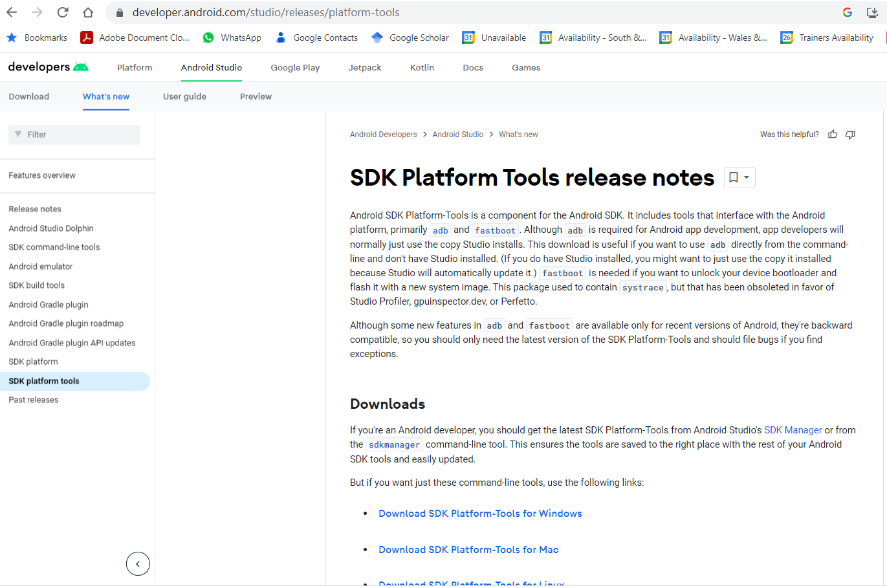Open Android Gradle plugin roadmap item
This screenshot has width=887, height=588.
point(66,323)
